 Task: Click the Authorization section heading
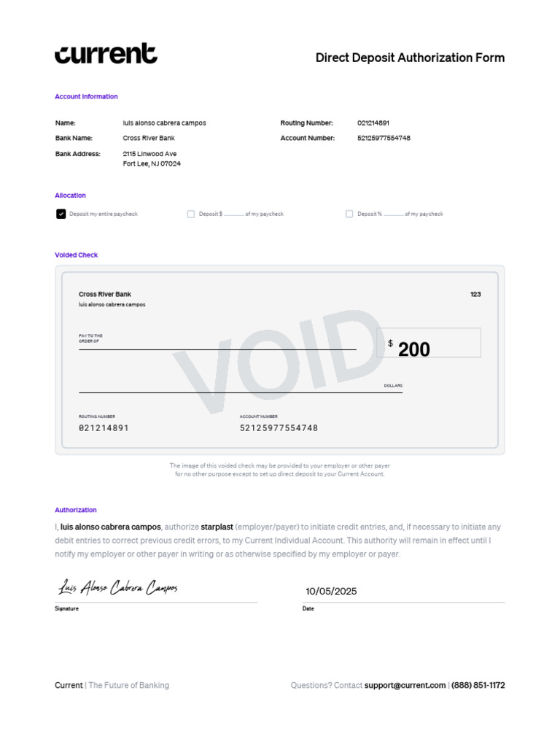coord(76,510)
